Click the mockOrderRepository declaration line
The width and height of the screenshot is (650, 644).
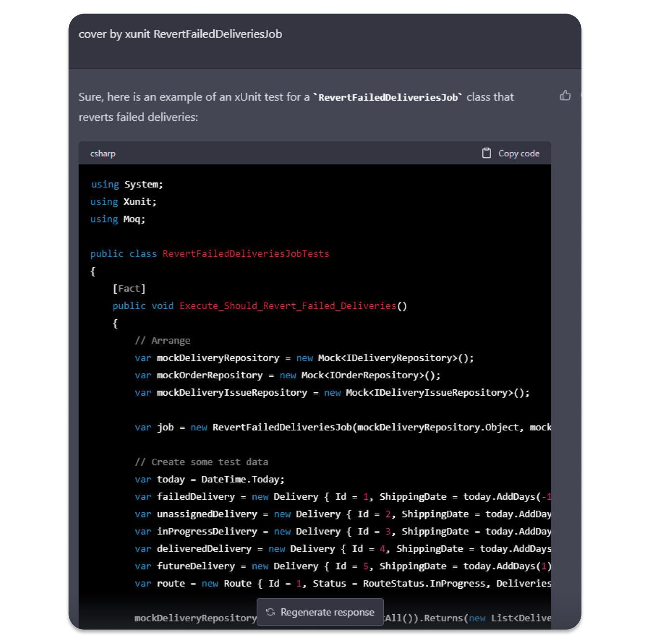[x=287, y=375]
